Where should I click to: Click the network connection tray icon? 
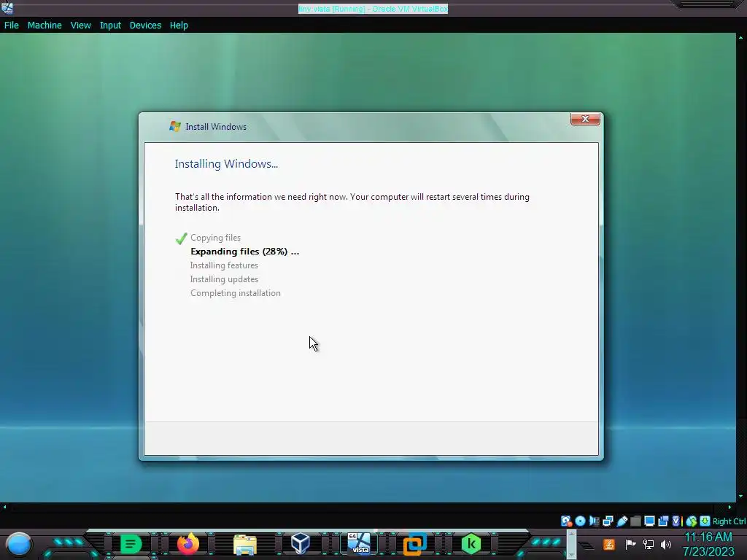coord(648,544)
